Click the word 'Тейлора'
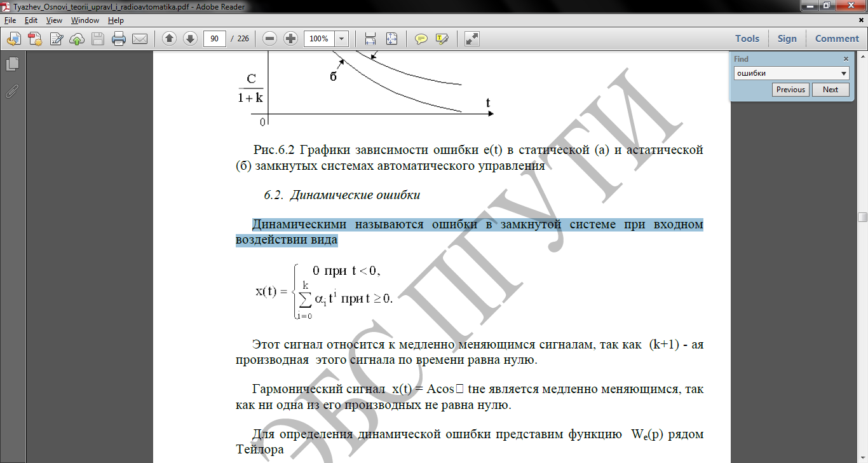The width and height of the screenshot is (868, 463). click(x=259, y=450)
